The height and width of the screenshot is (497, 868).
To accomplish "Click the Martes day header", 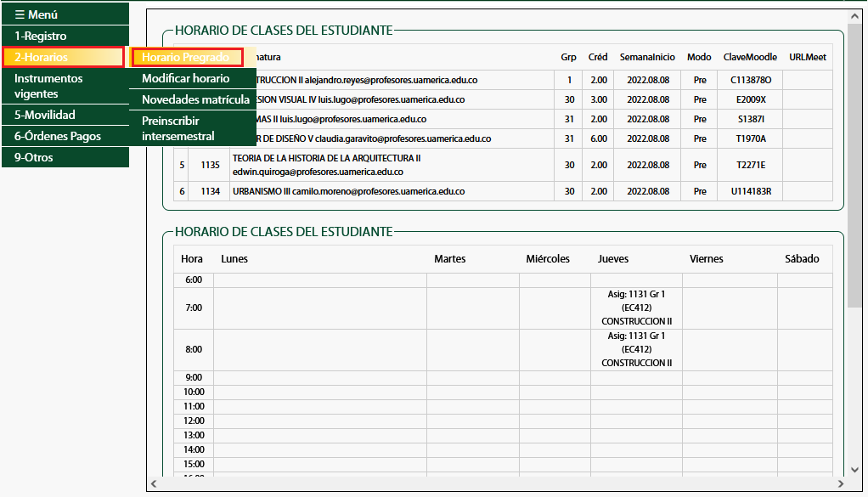I will coord(449,259).
